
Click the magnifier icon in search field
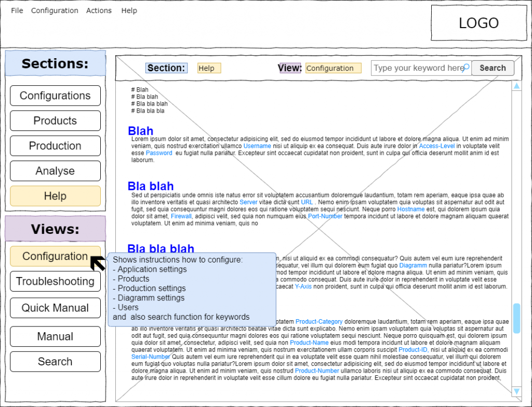click(x=466, y=68)
